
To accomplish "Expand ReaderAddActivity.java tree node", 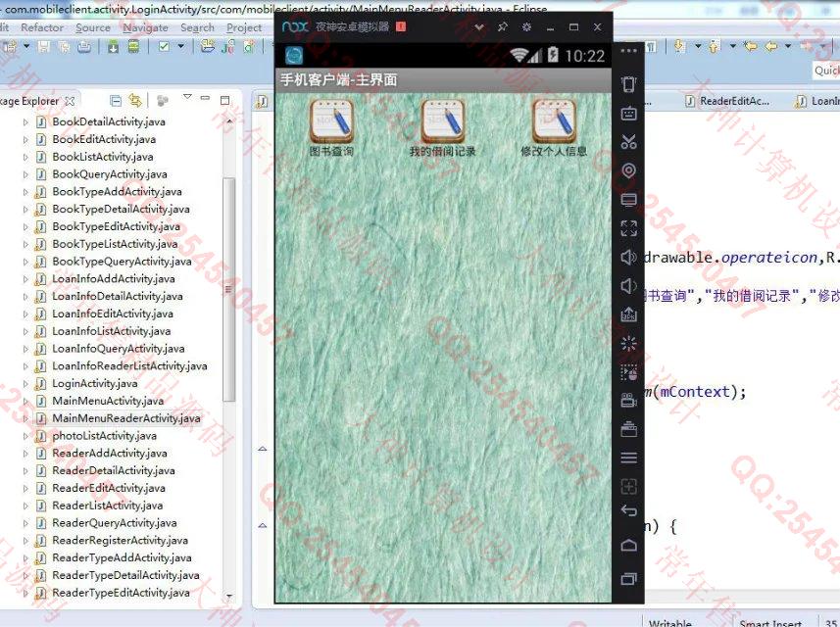I will pos(25,454).
